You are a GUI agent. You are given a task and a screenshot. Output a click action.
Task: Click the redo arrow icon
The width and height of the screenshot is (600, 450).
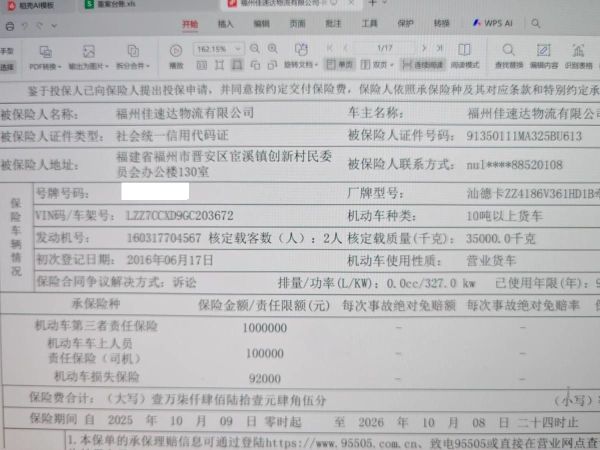[39, 26]
